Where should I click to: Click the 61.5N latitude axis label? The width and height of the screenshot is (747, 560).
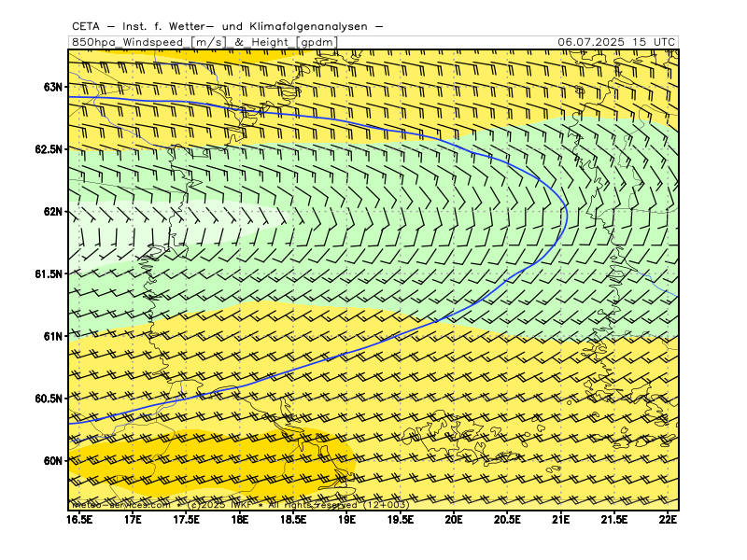click(49, 274)
